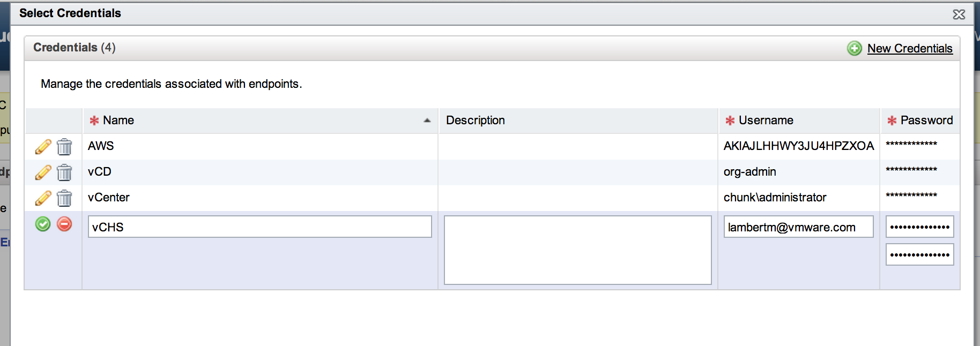
Task: Click into the Description text area
Action: (x=577, y=250)
